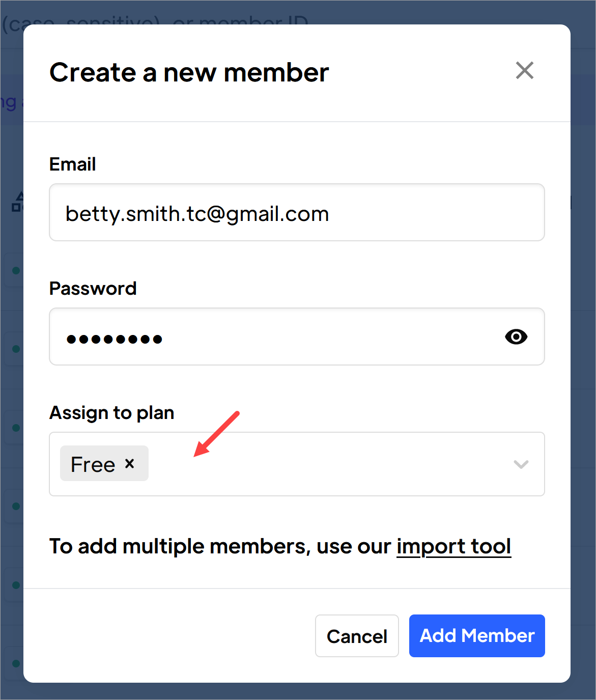
Task: Click the Email field label
Action: [72, 164]
